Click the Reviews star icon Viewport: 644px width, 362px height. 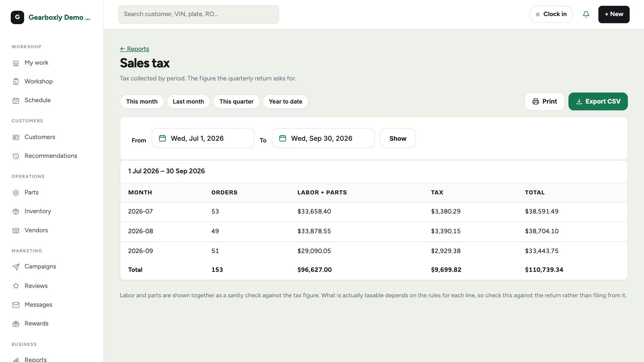point(16,286)
